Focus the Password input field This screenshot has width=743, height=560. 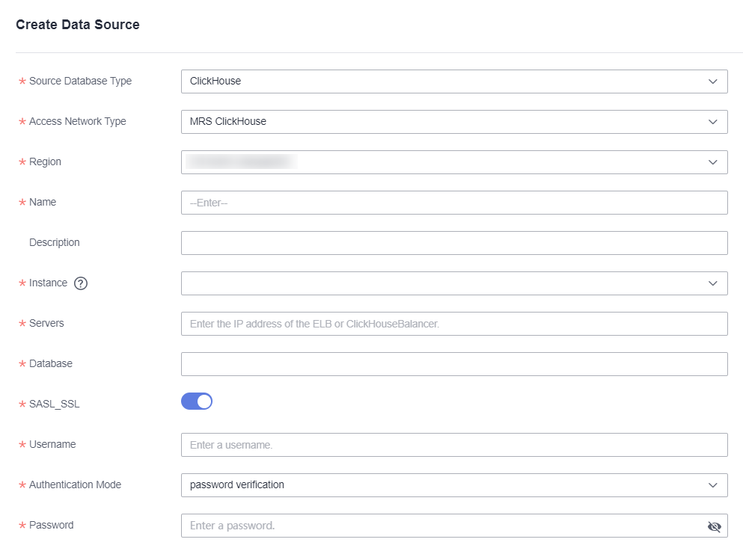click(441, 526)
